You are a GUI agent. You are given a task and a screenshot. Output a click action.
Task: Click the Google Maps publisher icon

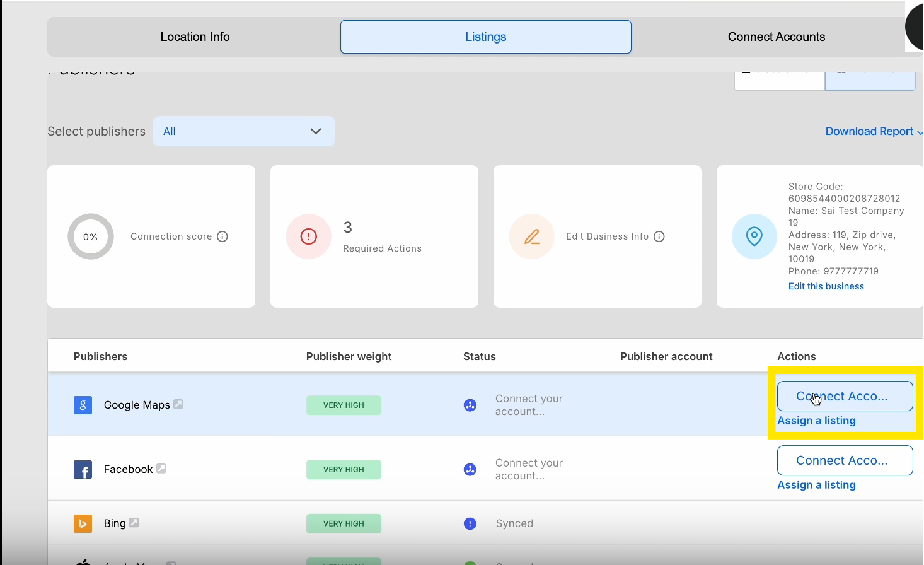click(83, 405)
